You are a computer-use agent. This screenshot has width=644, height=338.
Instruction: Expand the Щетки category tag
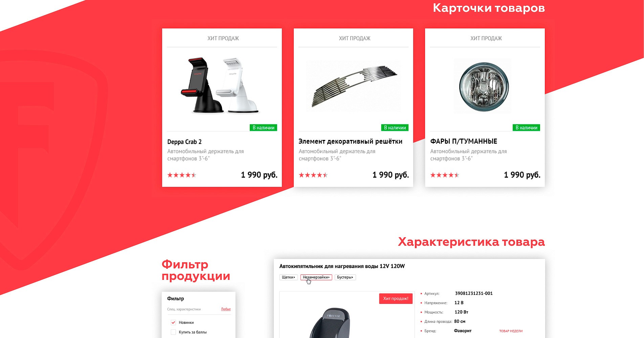point(289,277)
